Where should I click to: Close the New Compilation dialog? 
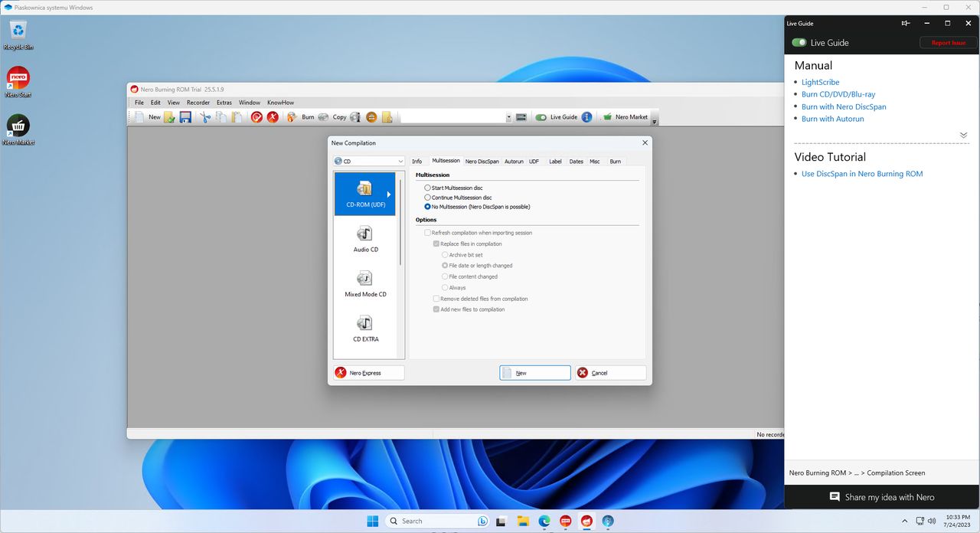click(645, 142)
